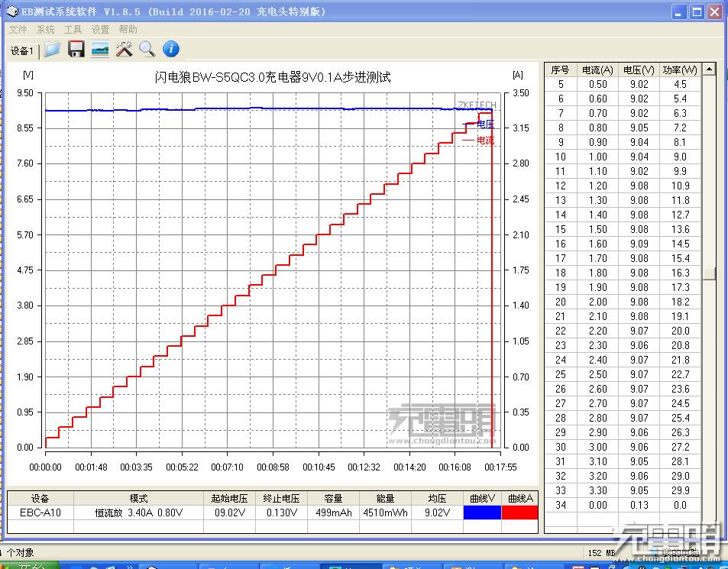
Task: Select row 33 with power 29.9
Action: click(x=623, y=490)
